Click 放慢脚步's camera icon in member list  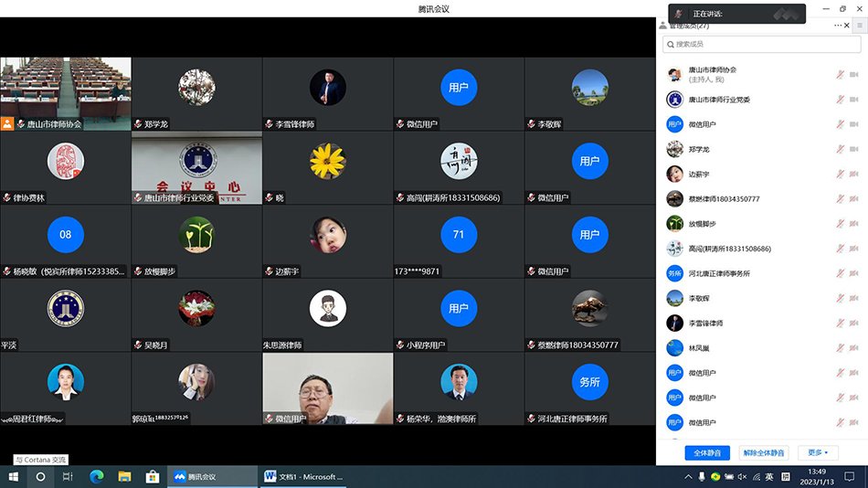tap(853, 224)
